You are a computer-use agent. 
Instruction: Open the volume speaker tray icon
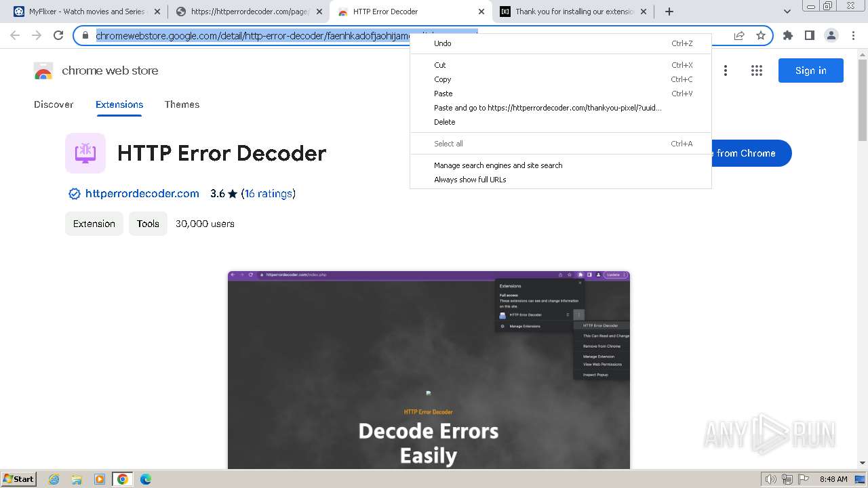point(771,479)
